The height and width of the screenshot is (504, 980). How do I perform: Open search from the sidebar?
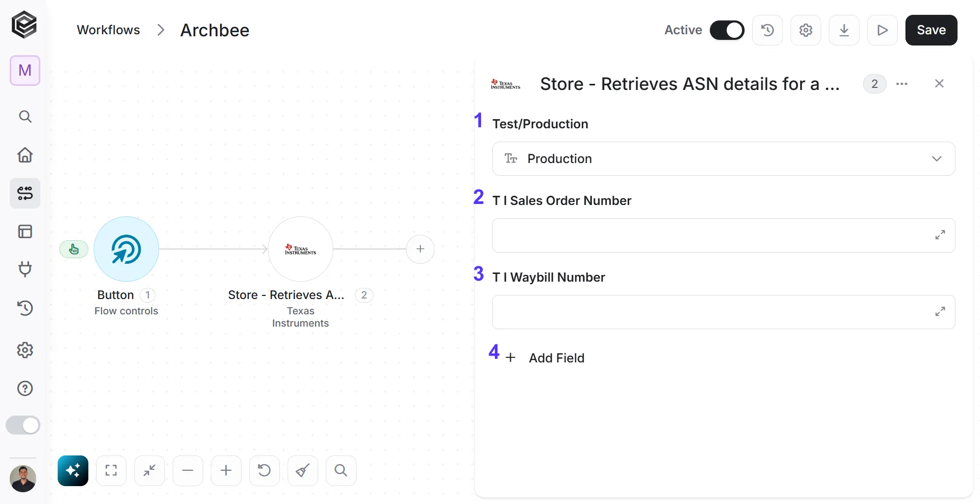pyautogui.click(x=25, y=117)
